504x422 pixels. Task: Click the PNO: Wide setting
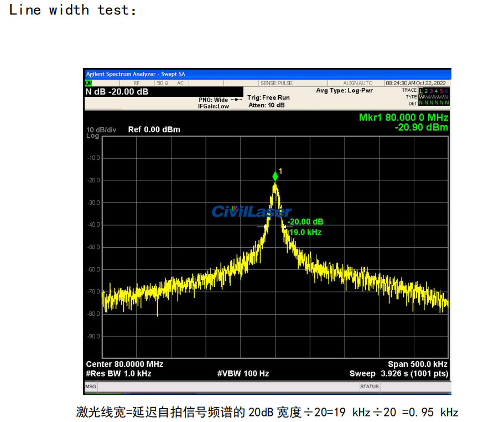coord(213,100)
